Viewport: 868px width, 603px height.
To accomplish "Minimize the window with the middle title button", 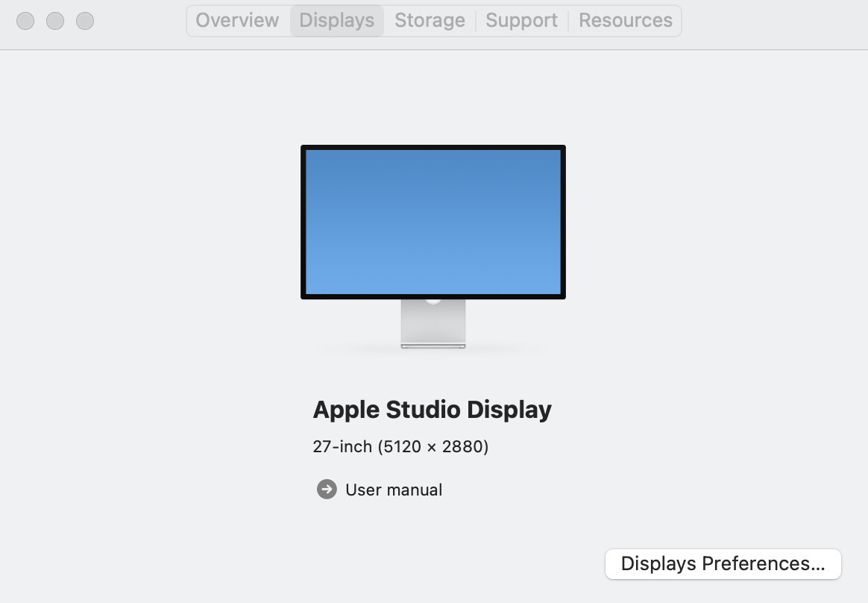I will [55, 21].
